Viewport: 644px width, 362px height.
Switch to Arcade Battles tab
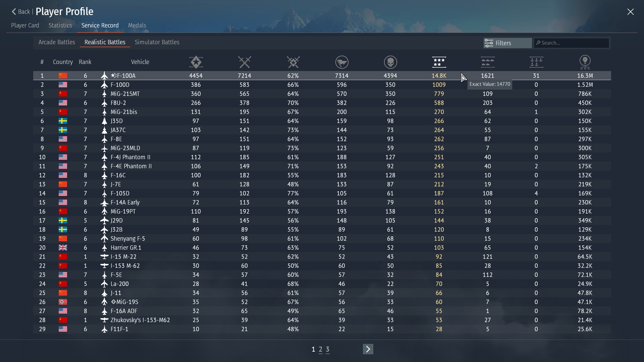click(x=57, y=42)
